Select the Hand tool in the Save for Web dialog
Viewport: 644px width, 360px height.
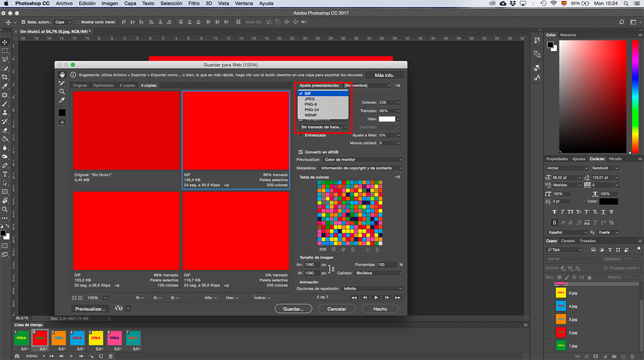62,75
